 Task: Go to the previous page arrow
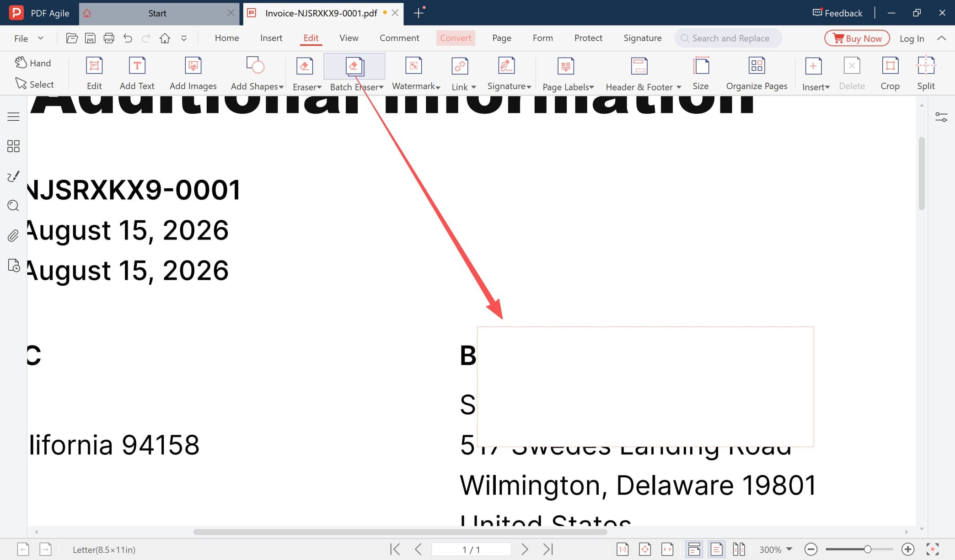coord(418,549)
